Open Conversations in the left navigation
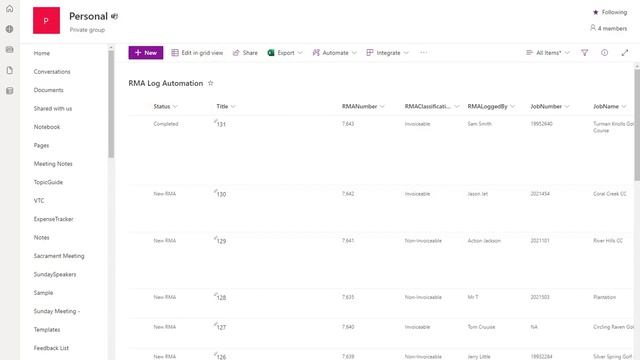This screenshot has height=360, width=640. tap(52, 71)
